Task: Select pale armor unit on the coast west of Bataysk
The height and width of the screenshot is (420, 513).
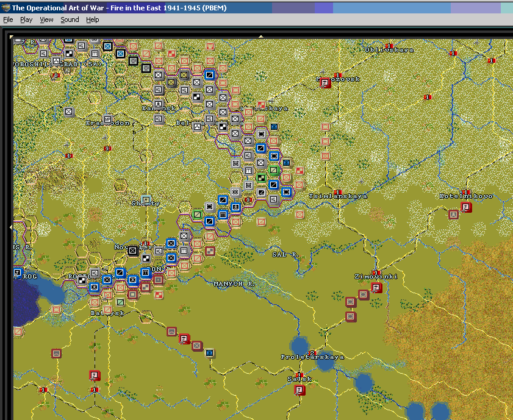Action: [x=56, y=309]
